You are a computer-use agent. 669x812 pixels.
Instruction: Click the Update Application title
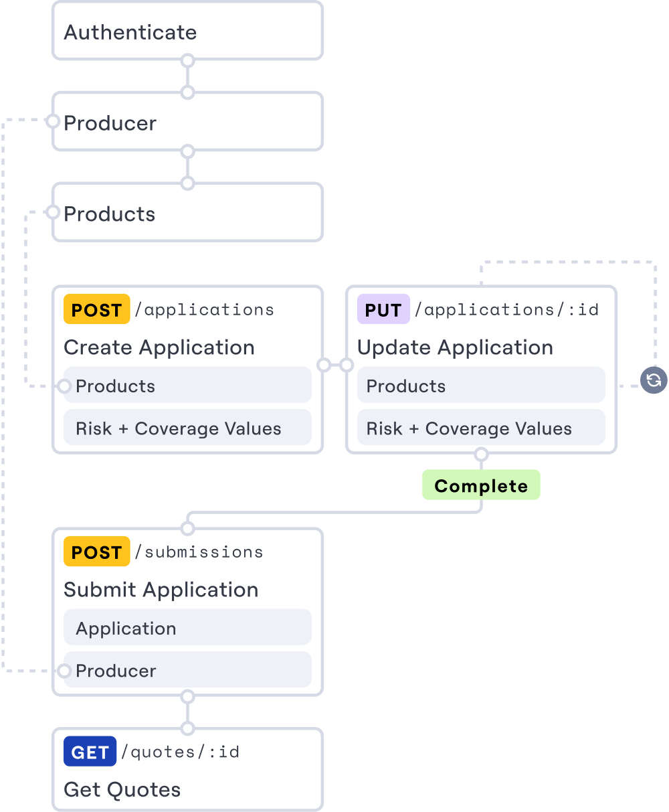click(455, 347)
